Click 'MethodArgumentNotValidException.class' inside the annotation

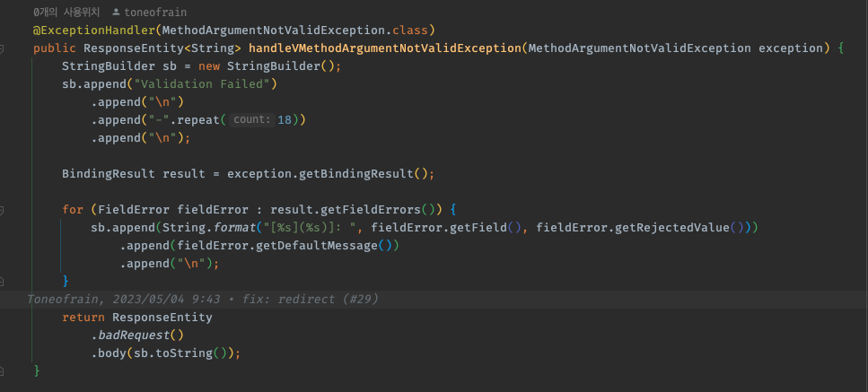point(294,30)
